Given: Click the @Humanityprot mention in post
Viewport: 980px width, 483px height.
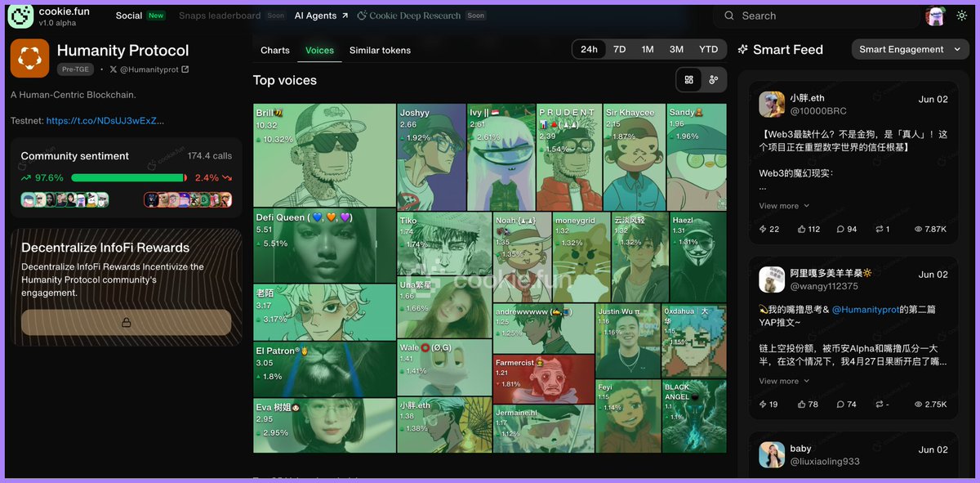Looking at the screenshot, I should (x=865, y=310).
